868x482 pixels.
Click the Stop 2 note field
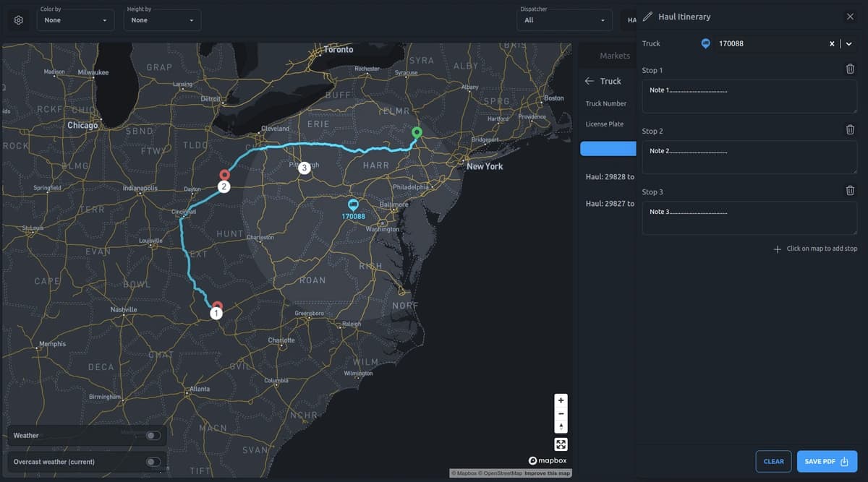[749, 158]
